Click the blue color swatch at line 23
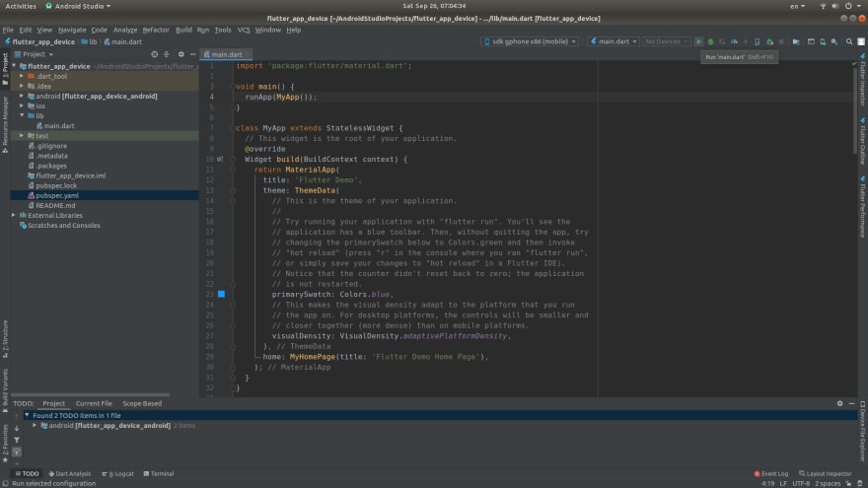This screenshot has height=488, width=868. [221, 295]
